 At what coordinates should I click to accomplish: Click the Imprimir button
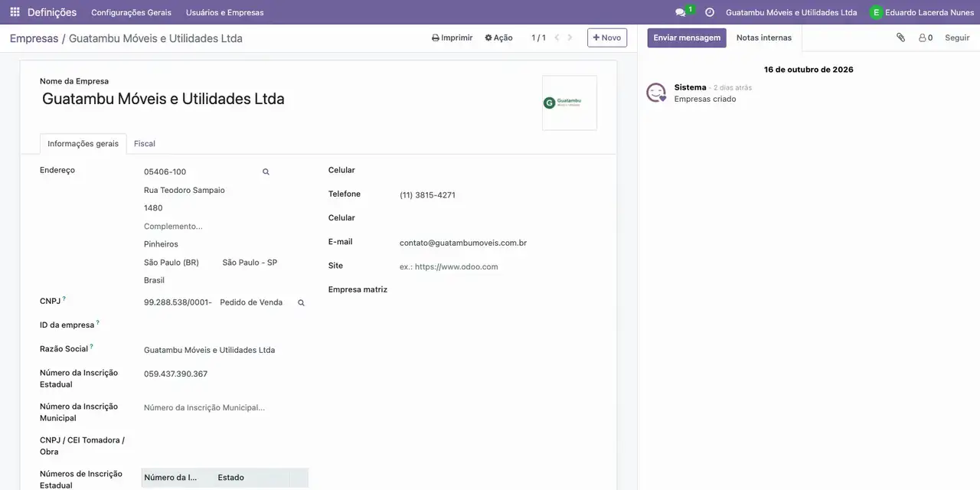pos(452,38)
